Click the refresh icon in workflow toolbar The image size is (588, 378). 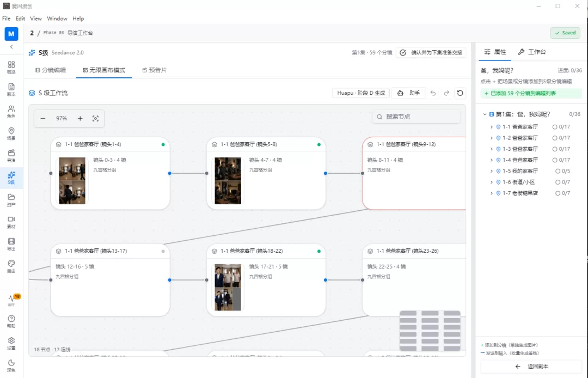pyautogui.click(x=460, y=93)
